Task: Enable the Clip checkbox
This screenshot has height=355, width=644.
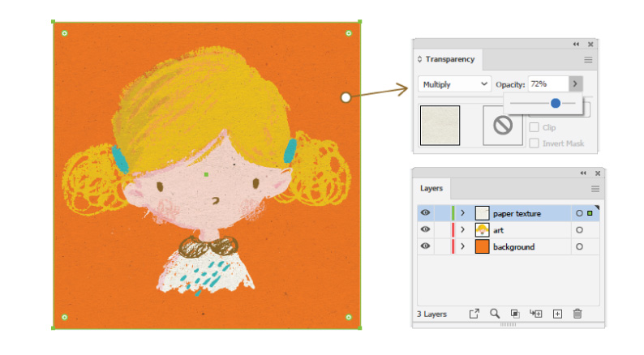Action: (x=534, y=127)
